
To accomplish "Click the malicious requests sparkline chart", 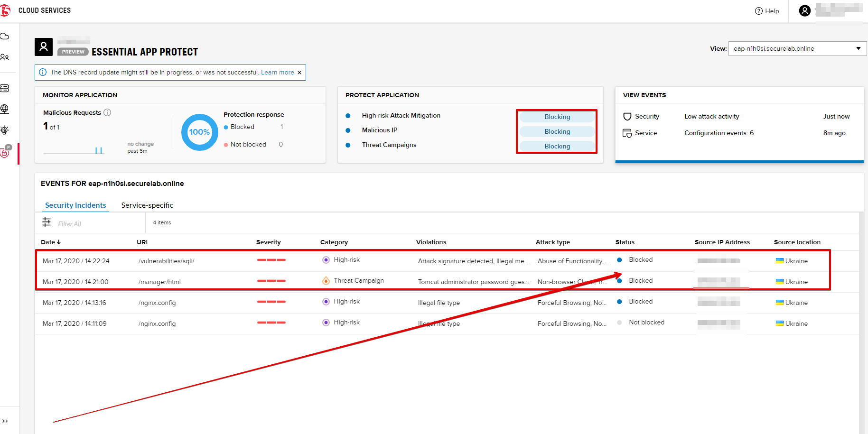I will pyautogui.click(x=74, y=149).
